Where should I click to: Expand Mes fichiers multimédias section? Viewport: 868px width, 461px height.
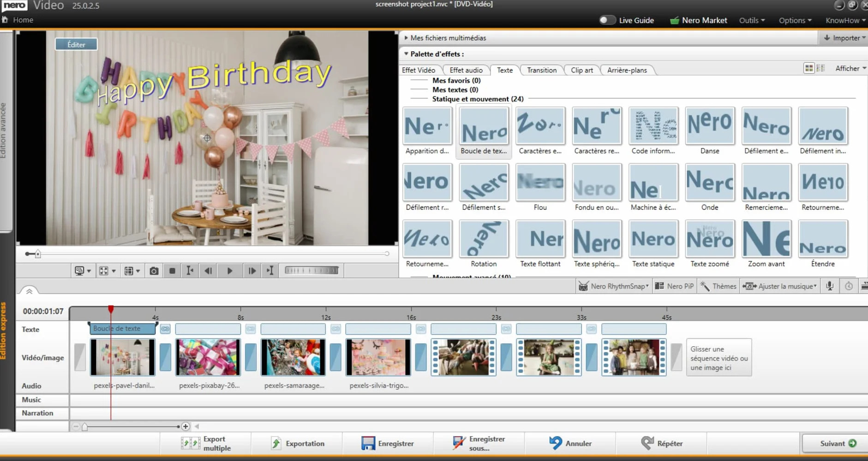point(406,38)
